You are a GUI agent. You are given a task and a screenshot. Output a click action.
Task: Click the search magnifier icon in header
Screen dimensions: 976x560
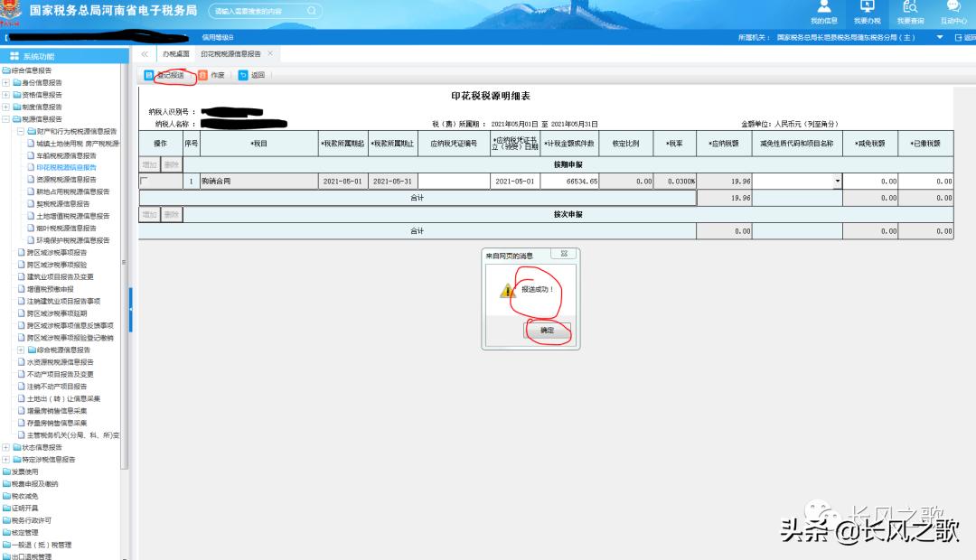point(311,11)
